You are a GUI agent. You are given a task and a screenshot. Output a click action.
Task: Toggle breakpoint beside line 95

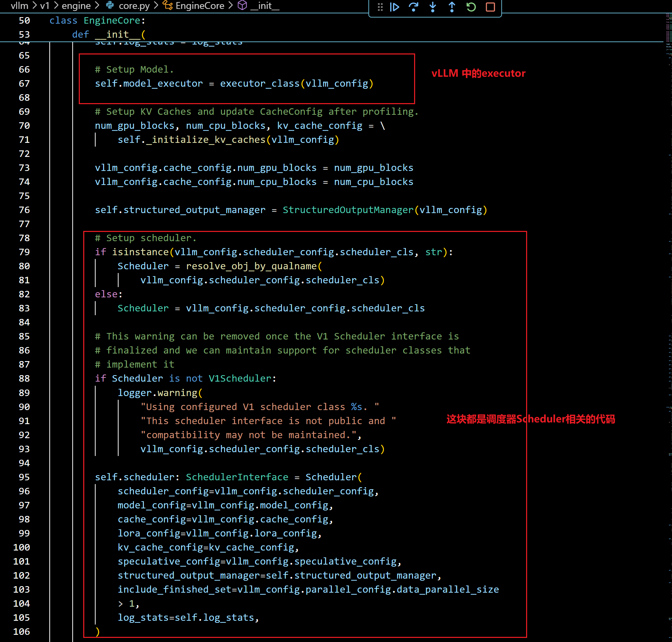[7, 477]
